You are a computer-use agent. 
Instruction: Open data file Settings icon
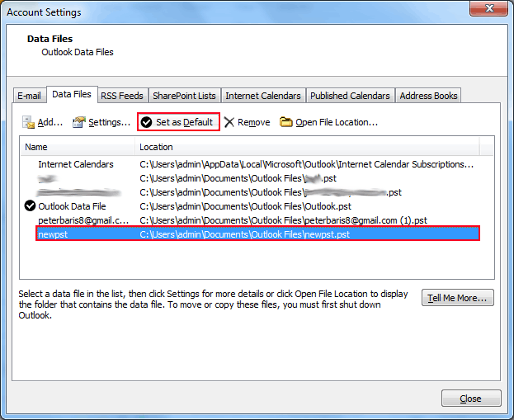click(79, 122)
